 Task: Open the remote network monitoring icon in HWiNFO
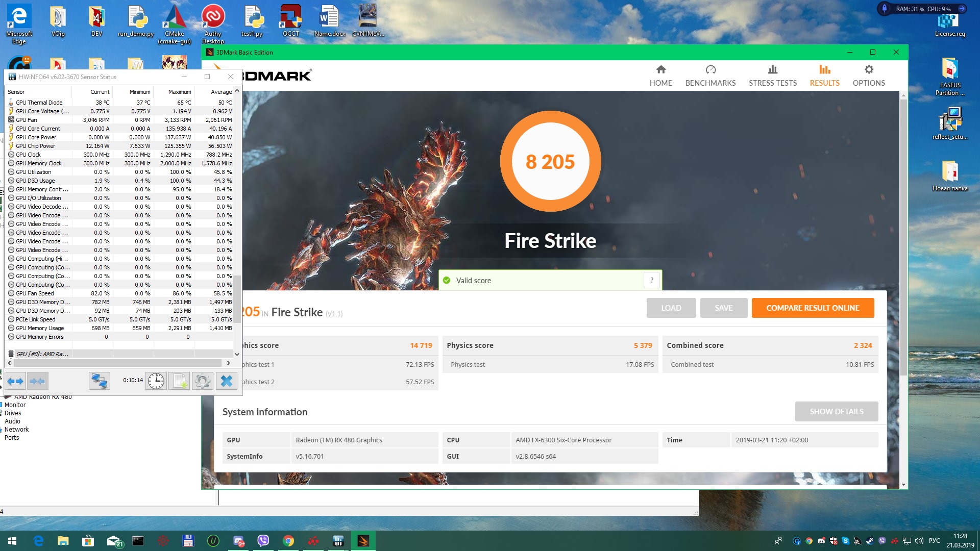(99, 381)
